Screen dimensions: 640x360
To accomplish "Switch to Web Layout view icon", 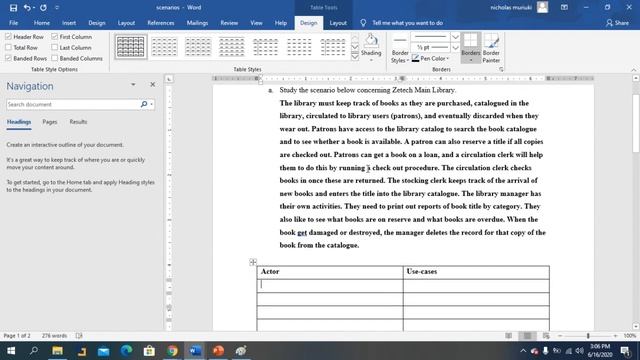I will (546, 336).
